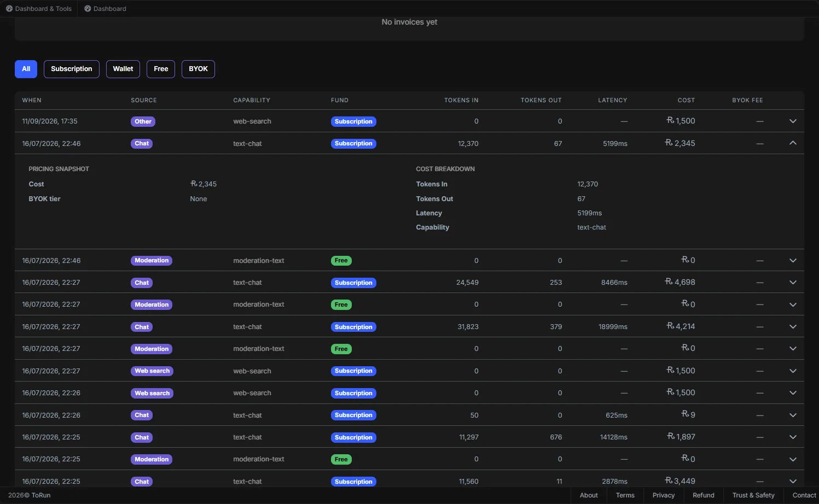Viewport: 819px width, 504px height.
Task: Open the Contact footer link
Action: [x=804, y=495]
